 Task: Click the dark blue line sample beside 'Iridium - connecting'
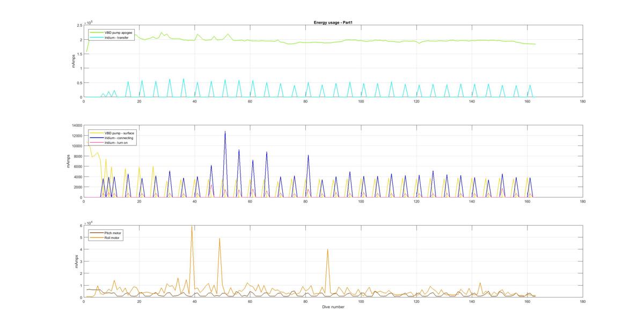point(97,138)
